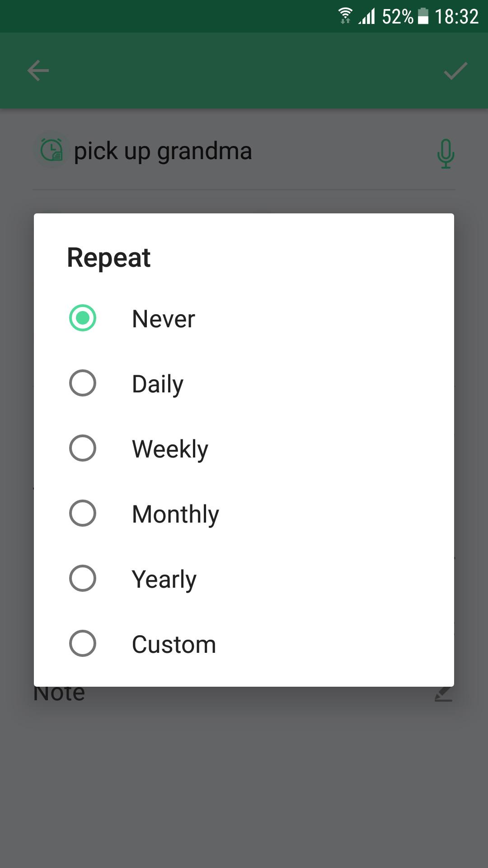Confirm reminder with checkmark icon

point(455,71)
